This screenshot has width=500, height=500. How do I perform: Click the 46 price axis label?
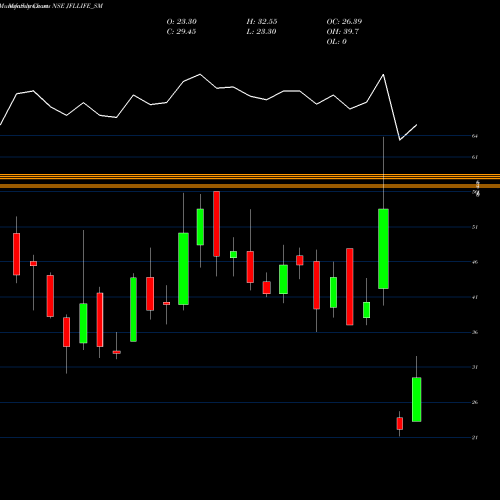475,262
